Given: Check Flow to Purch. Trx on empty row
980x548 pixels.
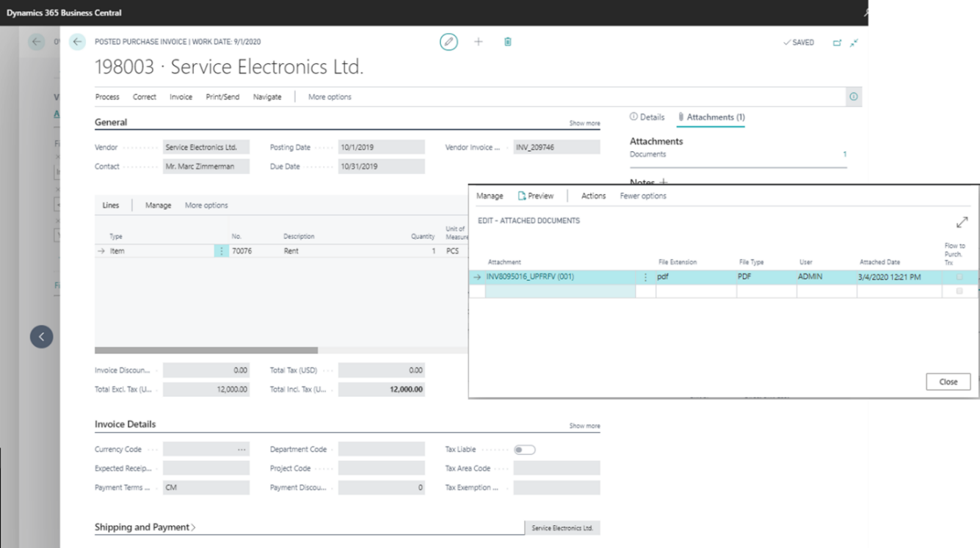Looking at the screenshot, I should 959,291.
